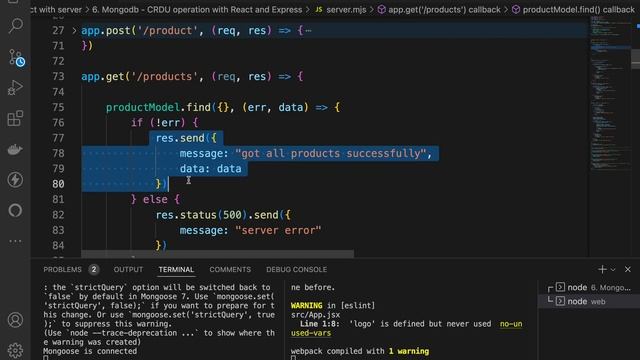
Task: Click 'webpack compiled with 1 warning' line
Action: tap(360, 351)
